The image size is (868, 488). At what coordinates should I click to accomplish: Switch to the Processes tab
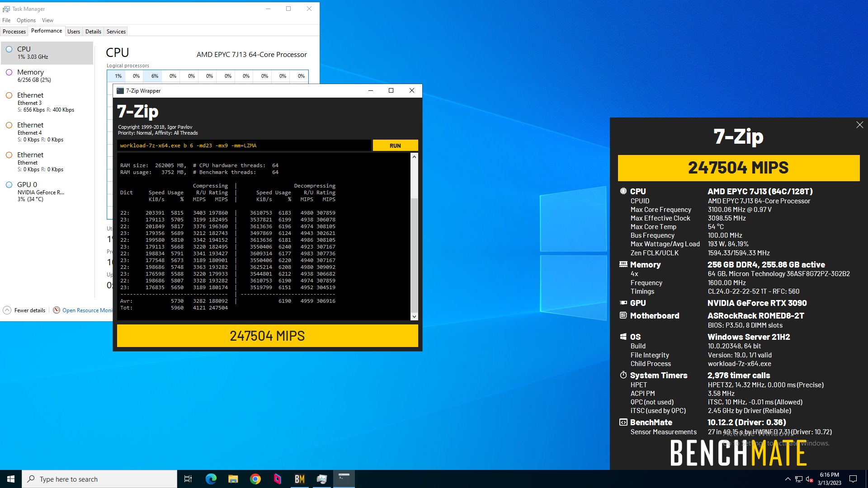point(14,31)
